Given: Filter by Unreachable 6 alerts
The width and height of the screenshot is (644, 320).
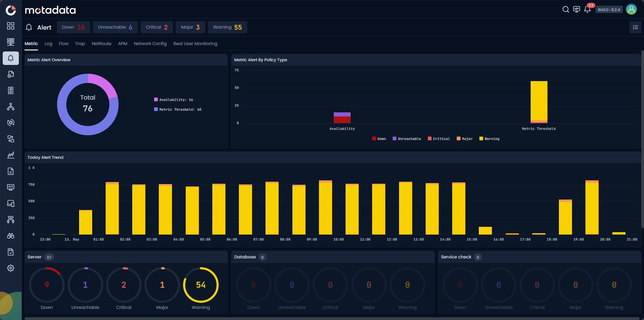Looking at the screenshot, I should [x=115, y=27].
